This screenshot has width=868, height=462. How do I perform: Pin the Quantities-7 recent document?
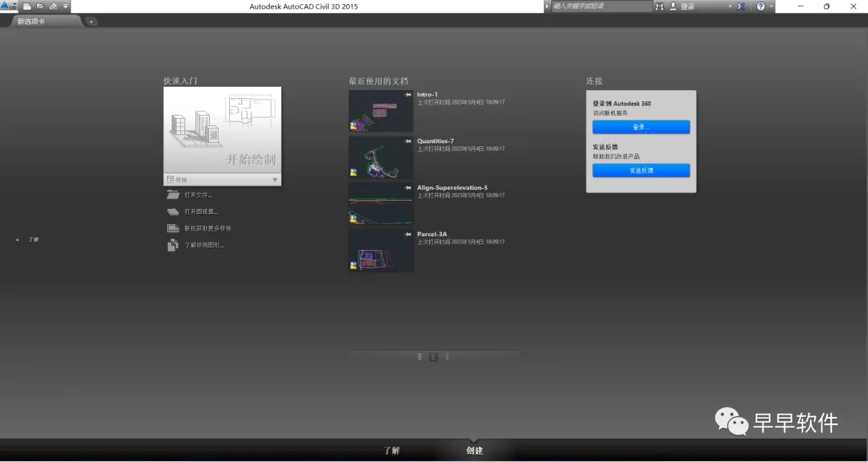[x=408, y=141]
